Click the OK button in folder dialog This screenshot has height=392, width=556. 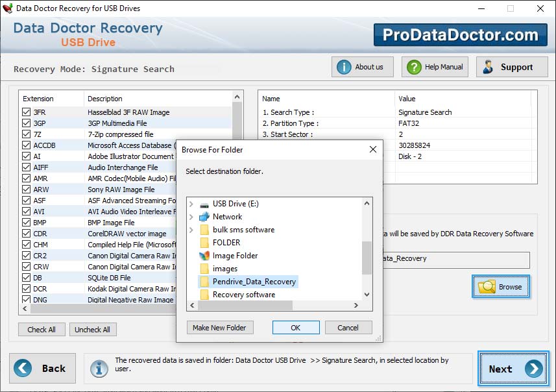(x=296, y=328)
